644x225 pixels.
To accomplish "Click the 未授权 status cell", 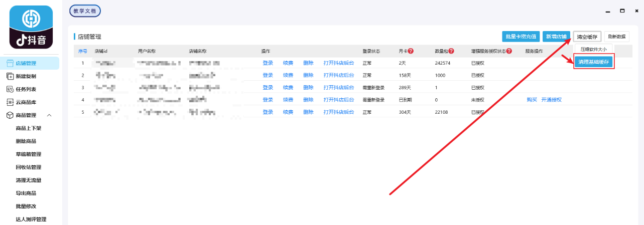I will coord(477,100).
